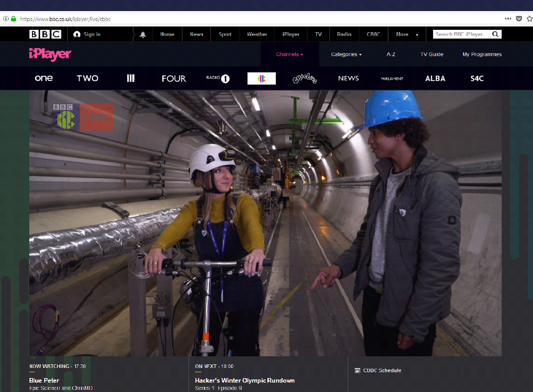Bookmark this page with star icon
533x392 pixels.
(x=529, y=19)
